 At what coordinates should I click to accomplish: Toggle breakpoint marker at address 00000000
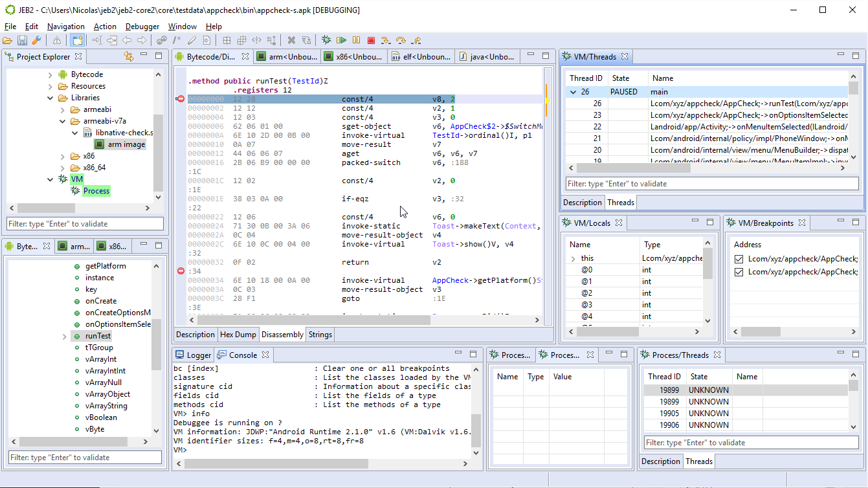click(181, 99)
